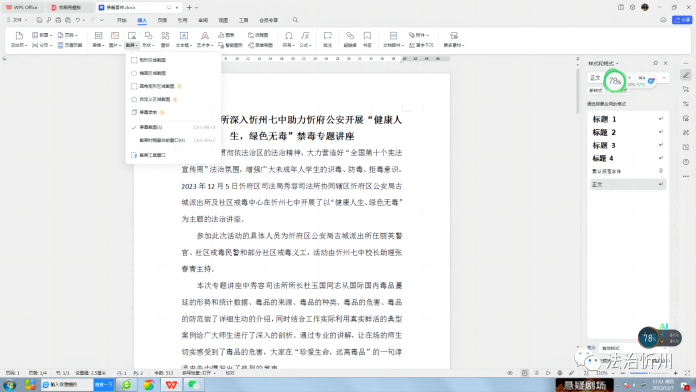This screenshot has height=392, width=696.
Task: Toggle the checked 屏幕截图 Ctrl+Alt+X option
Action: [x=173, y=127]
